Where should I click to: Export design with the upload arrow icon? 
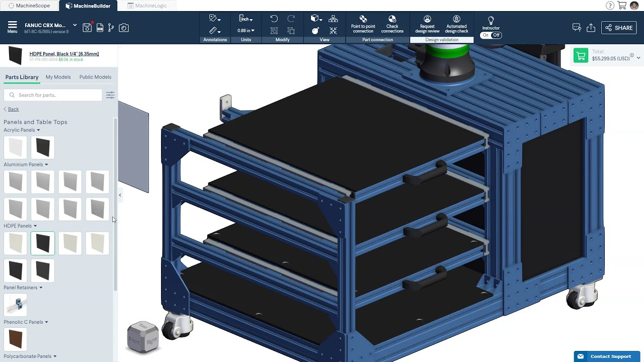(591, 28)
